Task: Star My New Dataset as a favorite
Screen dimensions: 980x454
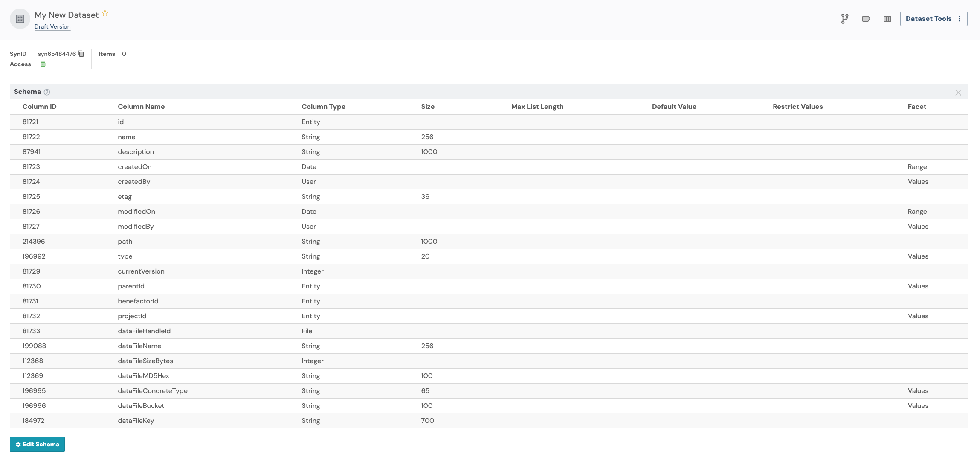Action: [104, 13]
